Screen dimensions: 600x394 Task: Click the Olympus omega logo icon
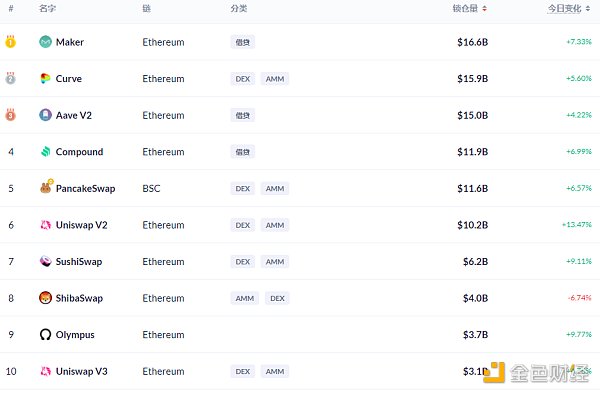[x=45, y=334]
